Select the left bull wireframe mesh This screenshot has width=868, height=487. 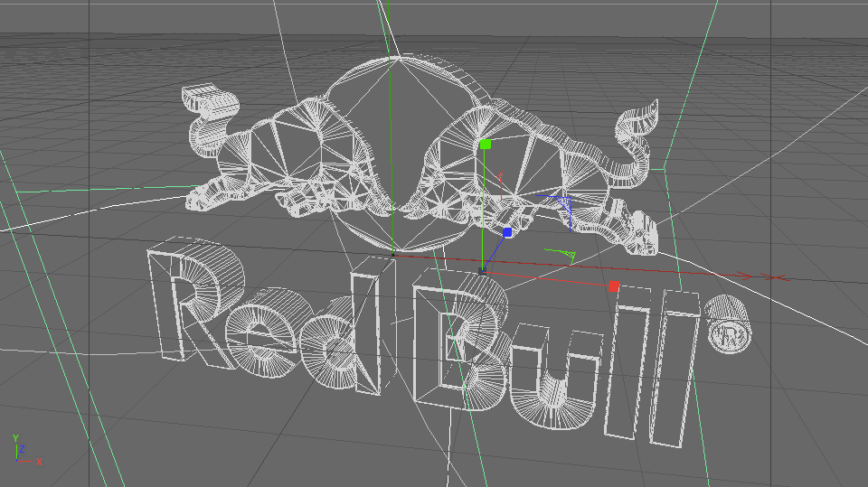288,152
